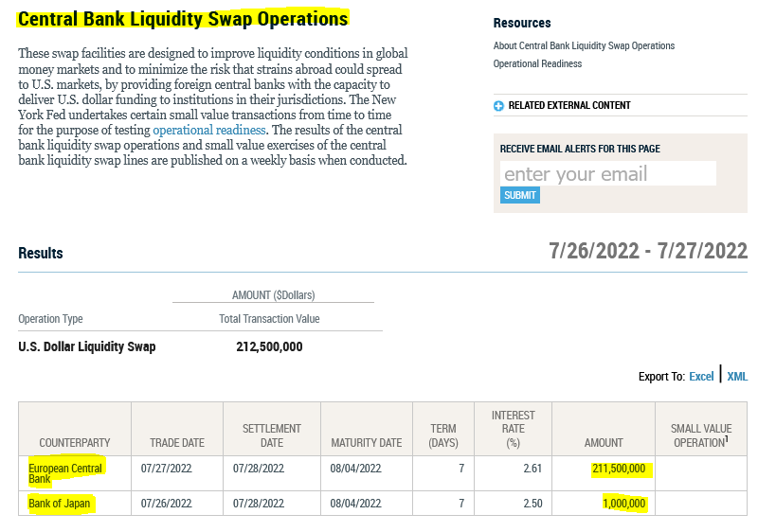Export results to XML
776x532 pixels.
point(737,377)
